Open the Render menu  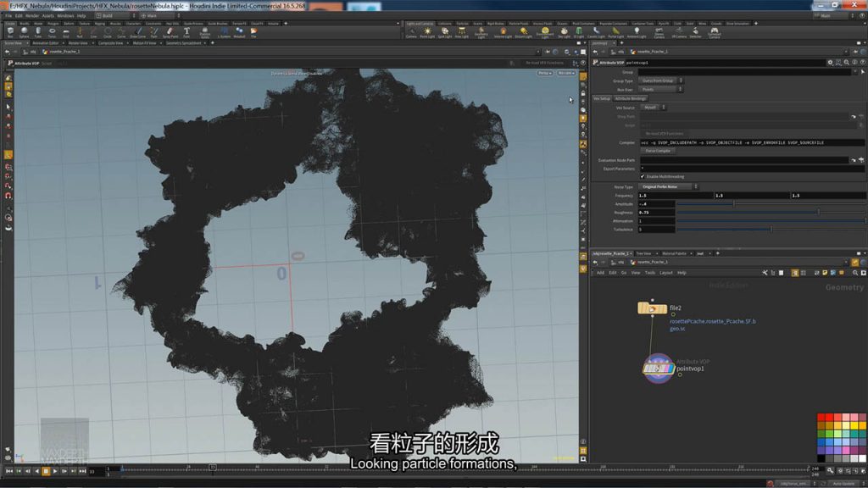pyautogui.click(x=32, y=15)
